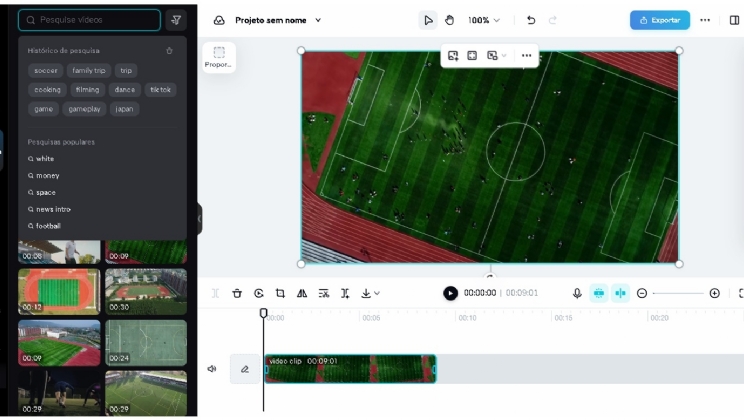Click the split at playhead icon with cursor

(x=345, y=293)
